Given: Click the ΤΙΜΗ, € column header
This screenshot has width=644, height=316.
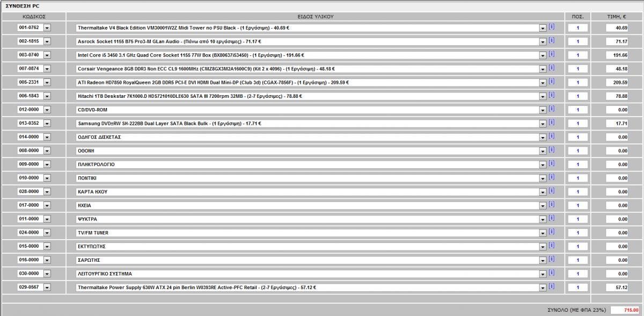Looking at the screenshot, I should tap(617, 17).
